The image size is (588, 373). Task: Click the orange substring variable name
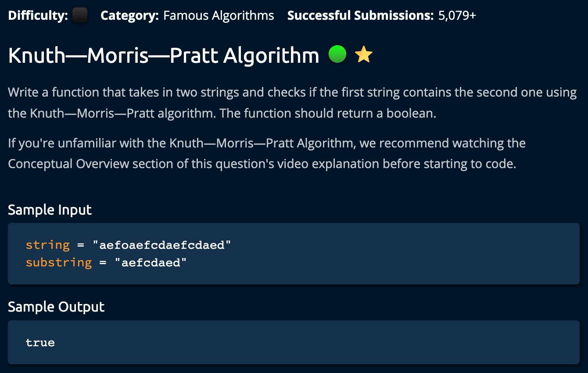point(59,262)
